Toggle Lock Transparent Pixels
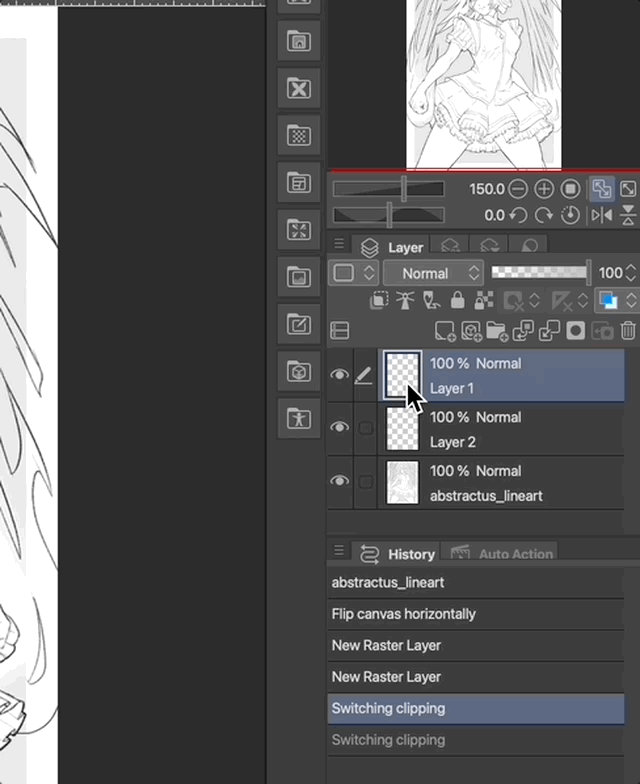Screen dimensions: 640x784 coord(484,300)
